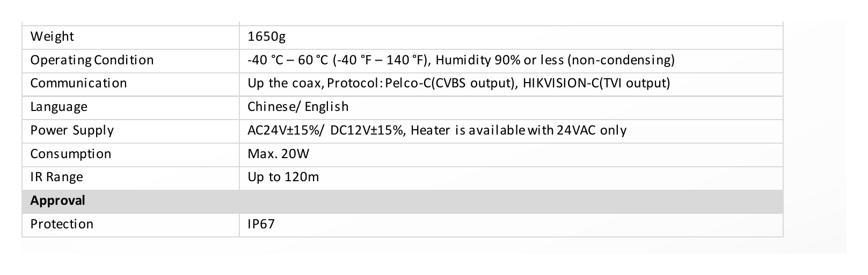The width and height of the screenshot is (868, 275).
Task: Click the IR Range label
Action: click(56, 177)
